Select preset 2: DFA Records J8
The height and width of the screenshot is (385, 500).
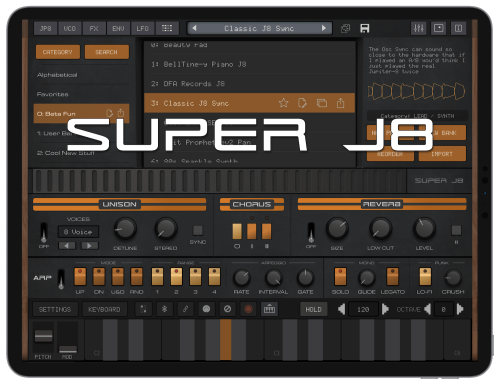[x=250, y=83]
